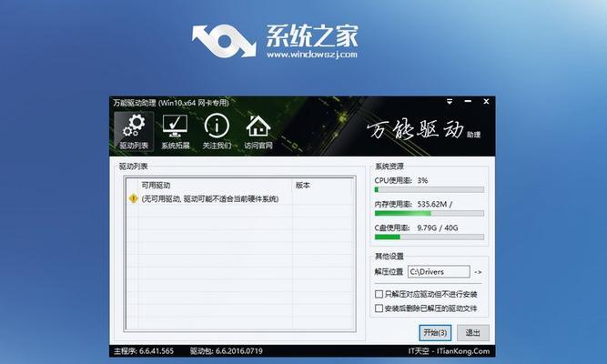Click 驱动包: 6.6.2016.0719 version text
Image resolution: width=607 pixels, height=364 pixels.
click(227, 351)
